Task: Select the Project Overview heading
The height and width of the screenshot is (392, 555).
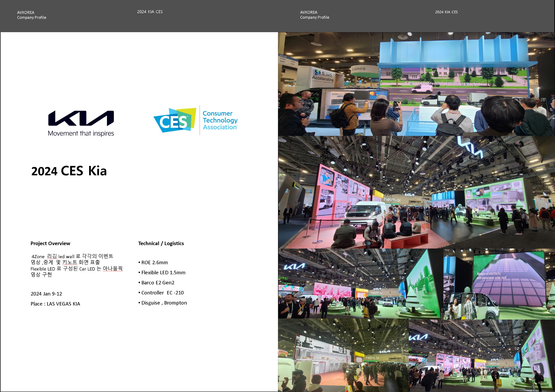Action: coord(50,243)
